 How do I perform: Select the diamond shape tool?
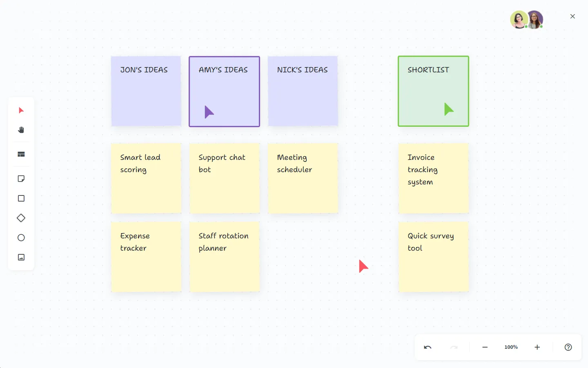[x=21, y=218]
